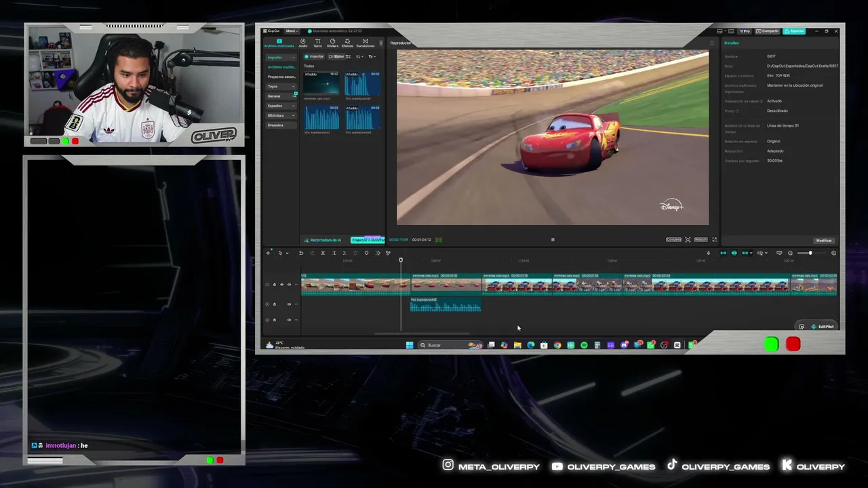Zoom in the timeline using plus icon
This screenshot has height=488, width=868.
833,253
